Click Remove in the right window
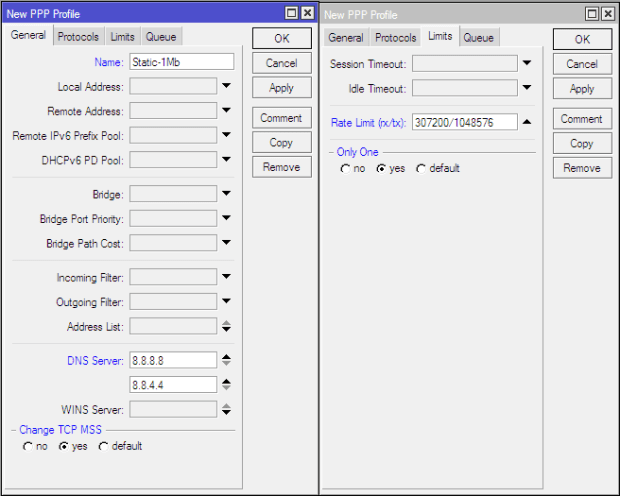Image resolution: width=620 pixels, height=496 pixels. pyautogui.click(x=582, y=168)
